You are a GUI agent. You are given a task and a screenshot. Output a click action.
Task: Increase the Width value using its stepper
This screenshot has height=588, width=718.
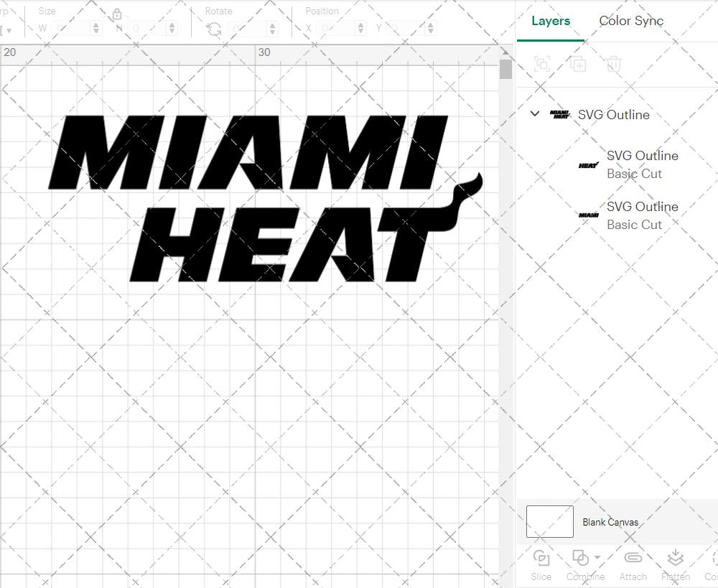(95, 24)
